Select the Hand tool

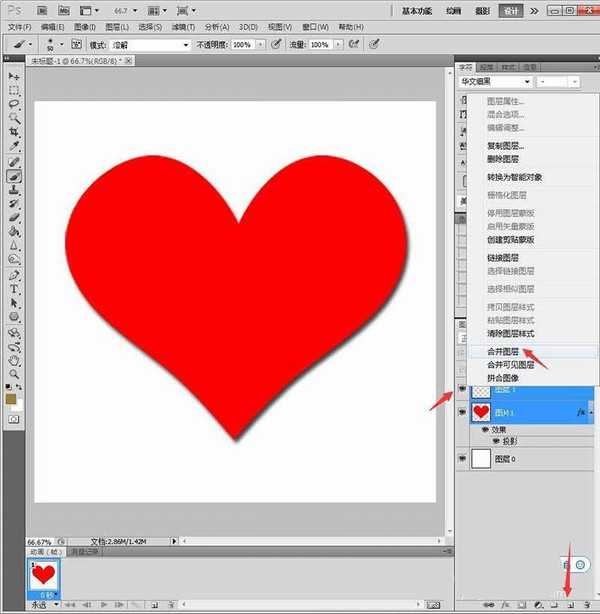(x=14, y=358)
